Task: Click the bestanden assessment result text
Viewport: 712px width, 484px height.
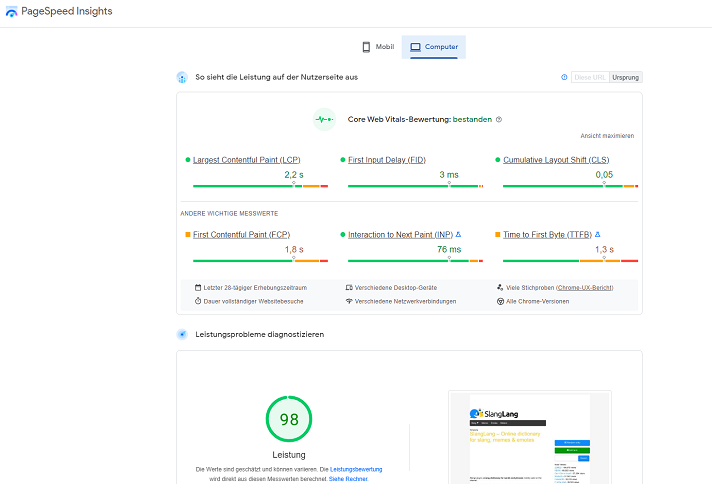Action: click(x=472, y=119)
